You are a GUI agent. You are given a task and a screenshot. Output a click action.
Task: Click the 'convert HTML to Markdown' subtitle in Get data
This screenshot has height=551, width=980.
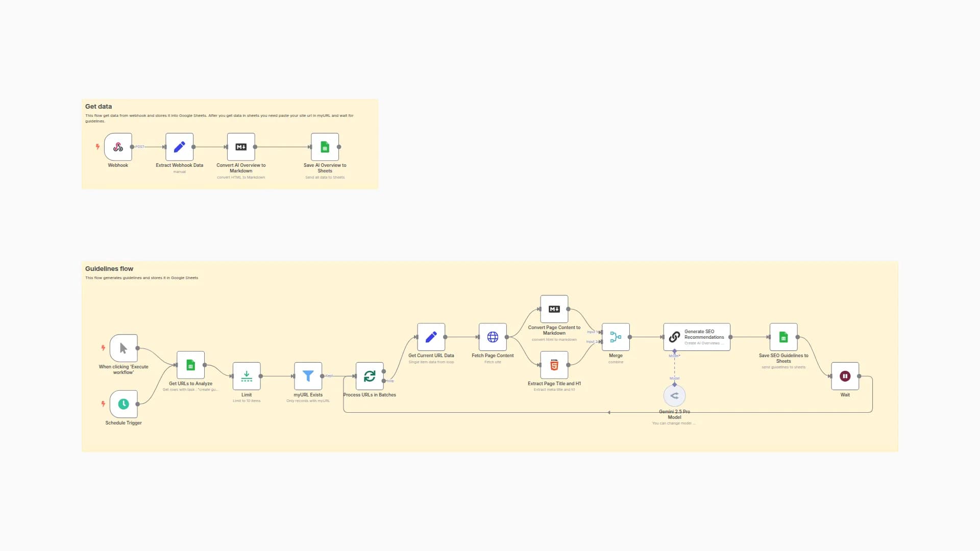click(241, 178)
